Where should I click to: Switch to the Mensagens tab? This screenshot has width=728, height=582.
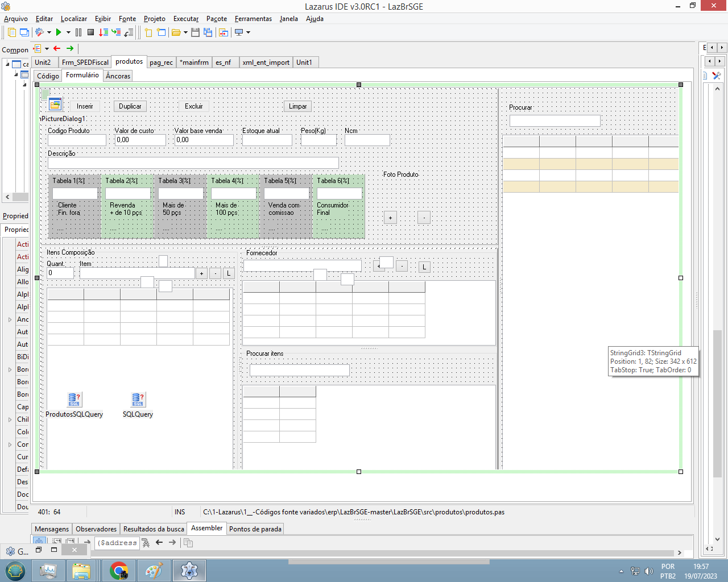tap(52, 529)
